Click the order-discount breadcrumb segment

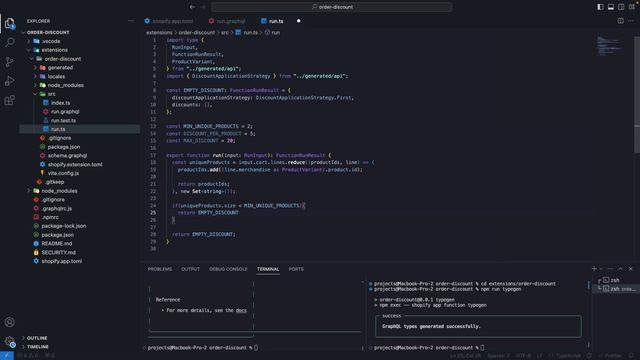click(196, 32)
